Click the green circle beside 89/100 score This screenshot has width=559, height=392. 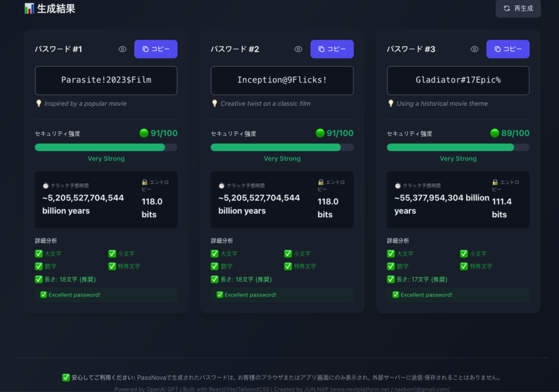495,133
